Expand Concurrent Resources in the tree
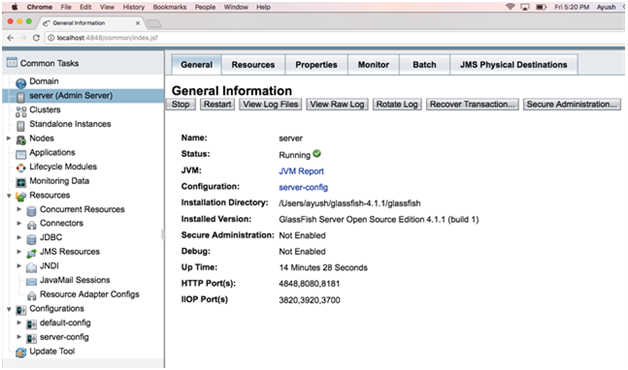The height and width of the screenshot is (370, 628). 19,209
